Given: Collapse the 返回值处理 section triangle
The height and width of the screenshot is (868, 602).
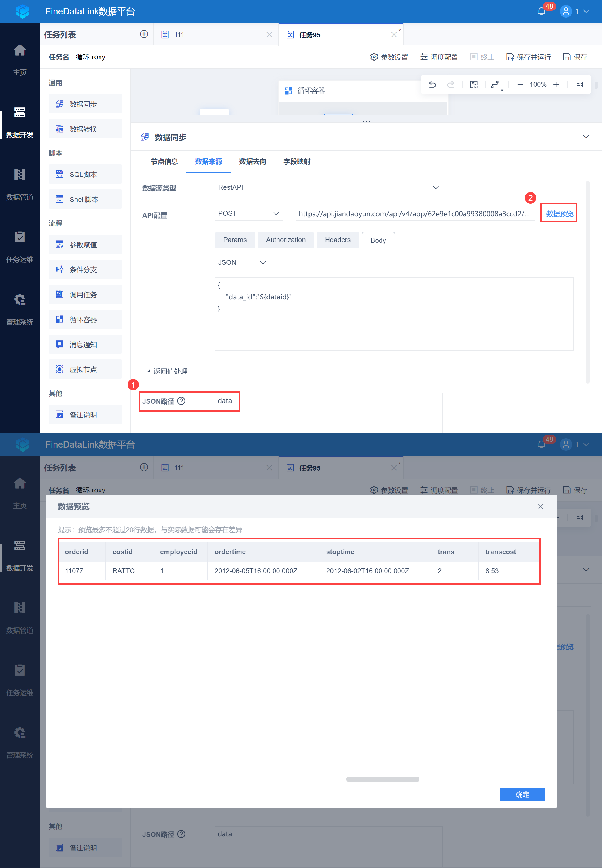Looking at the screenshot, I should (149, 371).
